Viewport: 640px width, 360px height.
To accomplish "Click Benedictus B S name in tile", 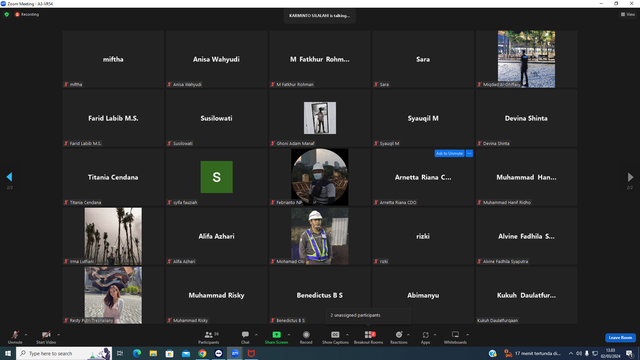I will coord(320,295).
